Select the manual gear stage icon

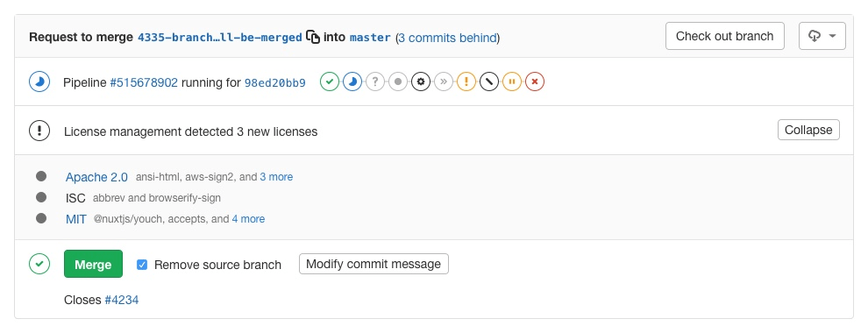(421, 82)
